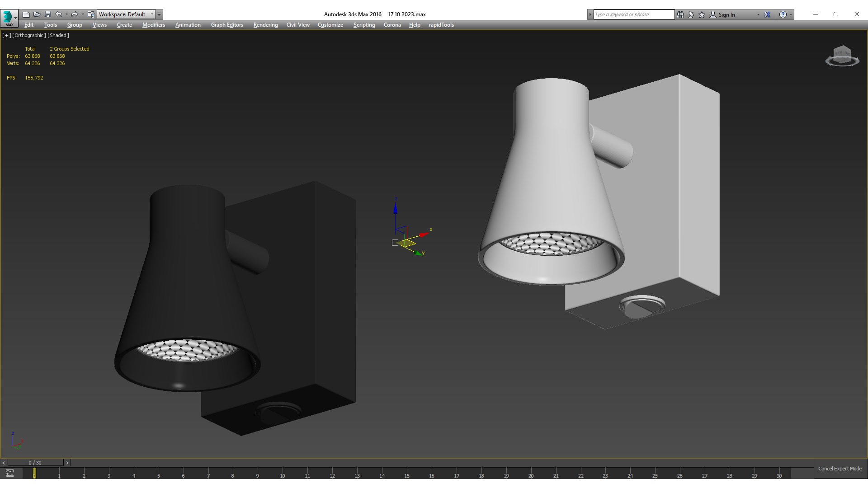Viewport: 868px width, 488px height.
Task: Click the Redo arrow icon
Action: [x=75, y=14]
